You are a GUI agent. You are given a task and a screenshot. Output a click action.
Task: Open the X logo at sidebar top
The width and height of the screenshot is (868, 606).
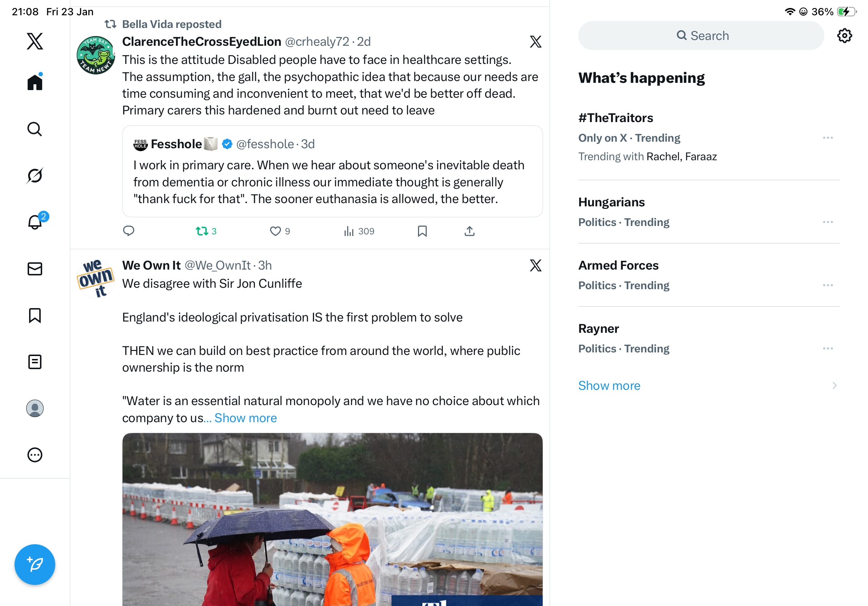[35, 41]
